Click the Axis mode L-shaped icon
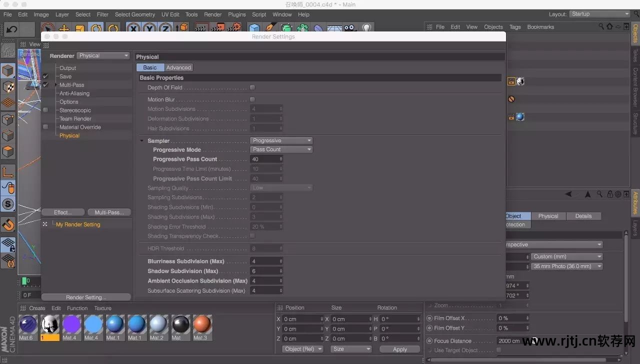This screenshot has width=640, height=364. tap(8, 172)
